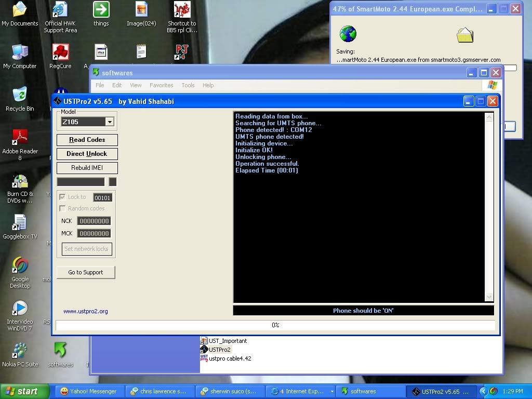Open the Model dropdown showing Z105
532x399 pixels.
point(110,122)
